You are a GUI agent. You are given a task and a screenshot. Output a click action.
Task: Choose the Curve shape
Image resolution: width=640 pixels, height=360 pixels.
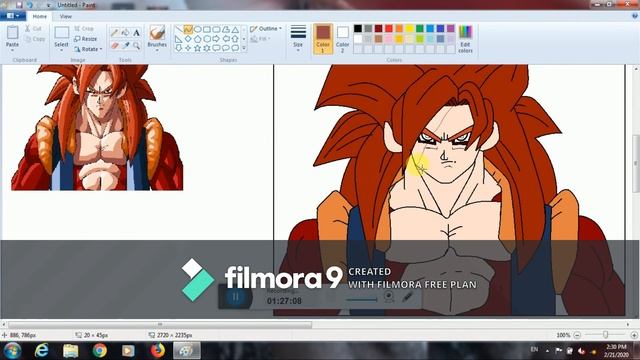pos(188,29)
